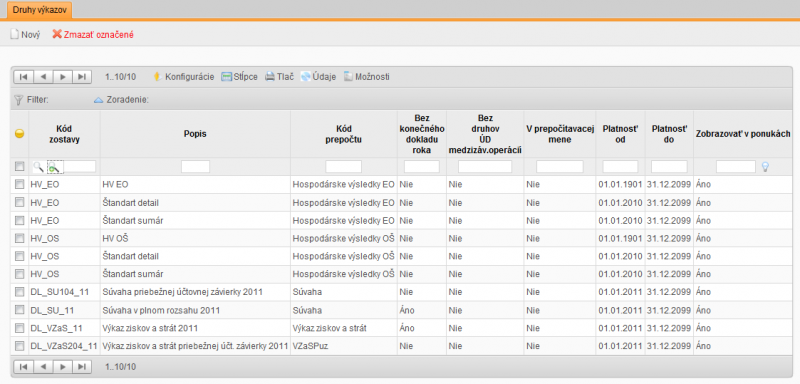Expand the Zoradenie sorting section
This screenshot has height=384, width=800.
(121, 100)
